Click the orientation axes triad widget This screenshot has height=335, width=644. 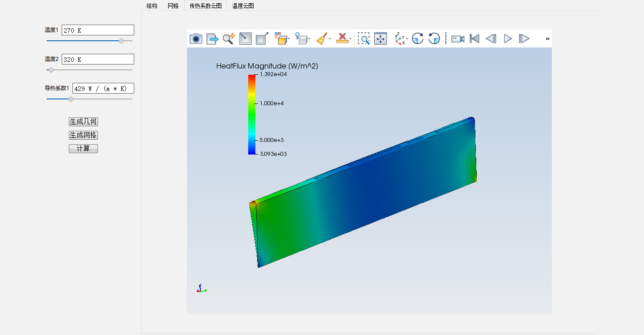click(202, 288)
